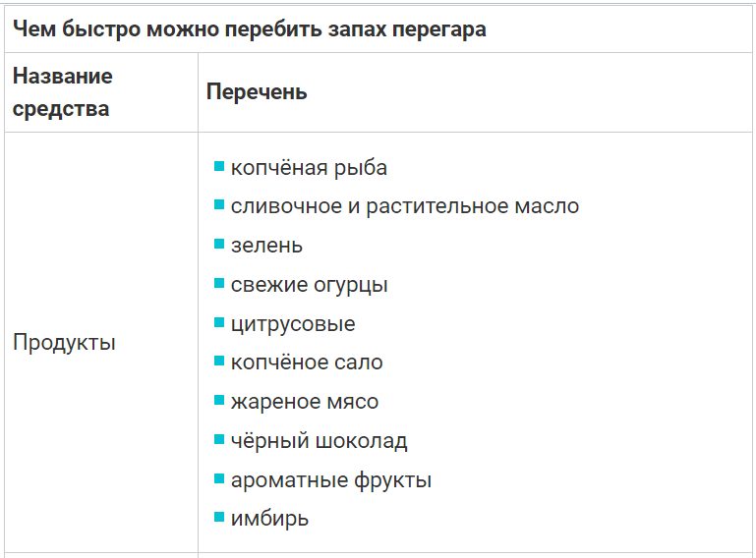Viewport: 756px width, 558px height.
Task: Select the "зелень" list entry
Action: (x=266, y=246)
